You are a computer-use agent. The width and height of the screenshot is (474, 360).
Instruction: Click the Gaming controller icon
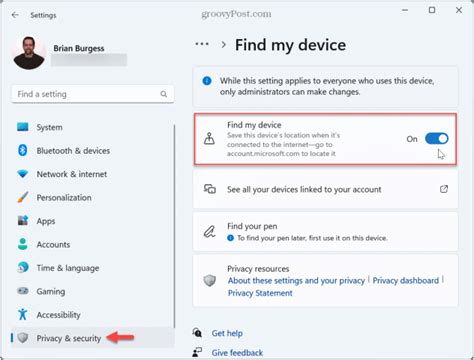(23, 291)
